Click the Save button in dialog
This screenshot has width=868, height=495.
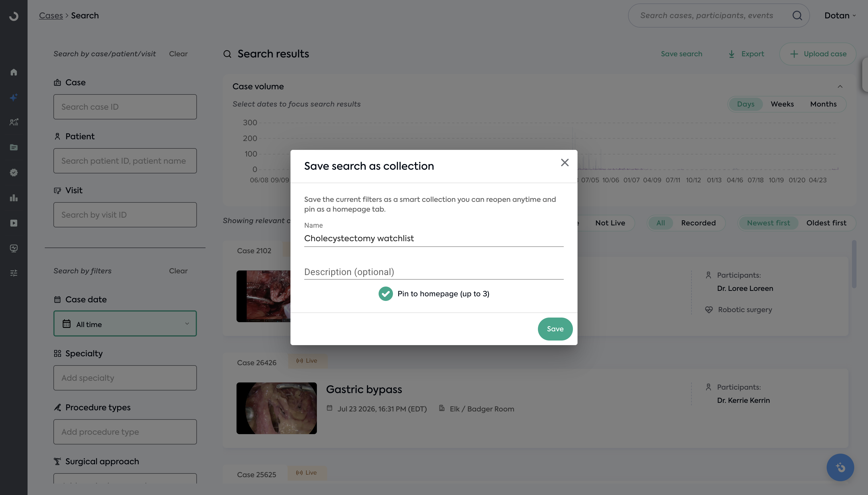point(555,329)
